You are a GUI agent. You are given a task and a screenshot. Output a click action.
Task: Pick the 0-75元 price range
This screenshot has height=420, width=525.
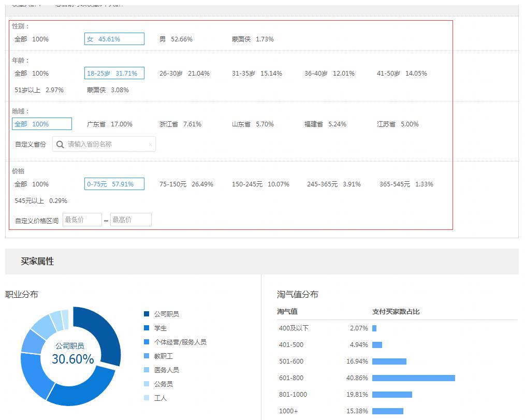[x=114, y=184]
